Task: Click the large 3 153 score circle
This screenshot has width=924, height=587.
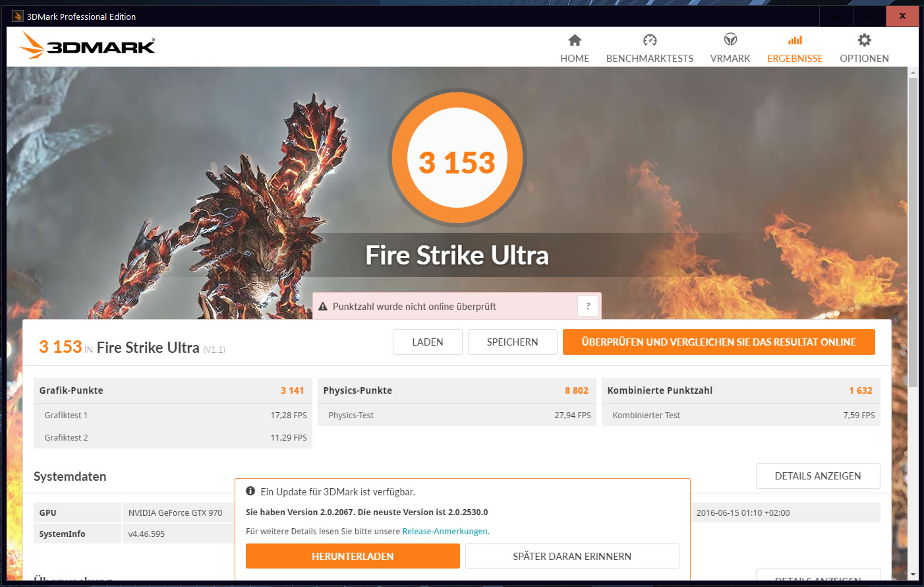Action: point(457,158)
